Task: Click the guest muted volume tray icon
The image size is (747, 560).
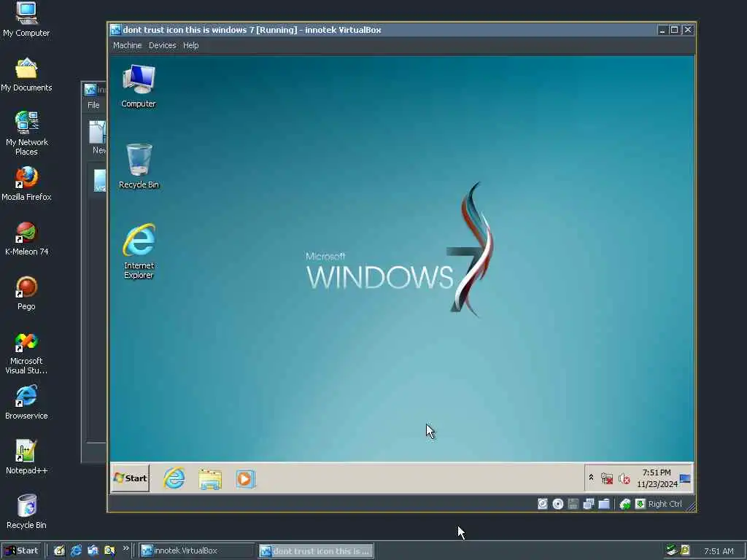Action: [x=624, y=478]
